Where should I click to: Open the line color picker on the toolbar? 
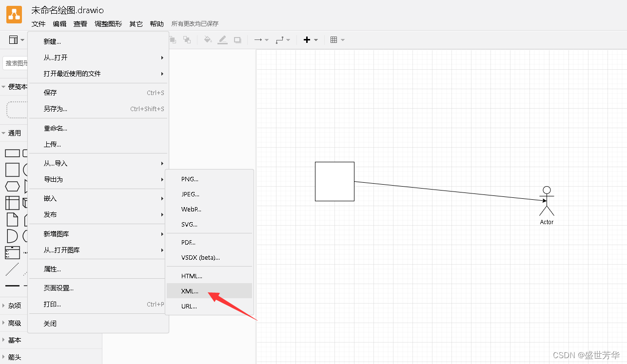coord(222,39)
